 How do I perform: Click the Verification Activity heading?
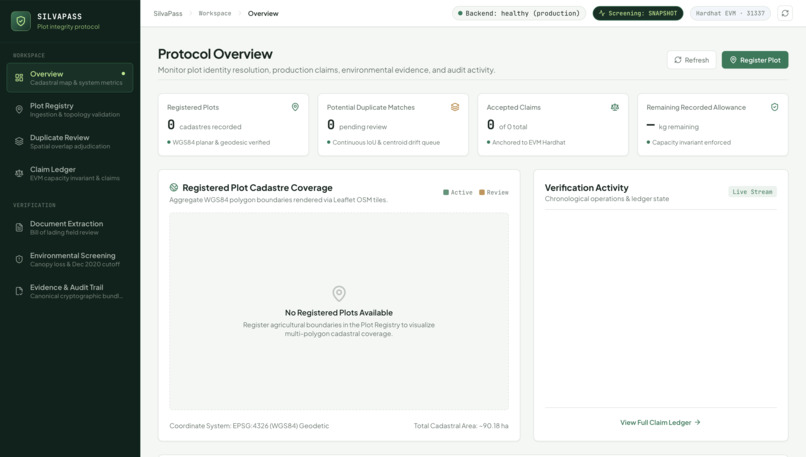pos(587,188)
